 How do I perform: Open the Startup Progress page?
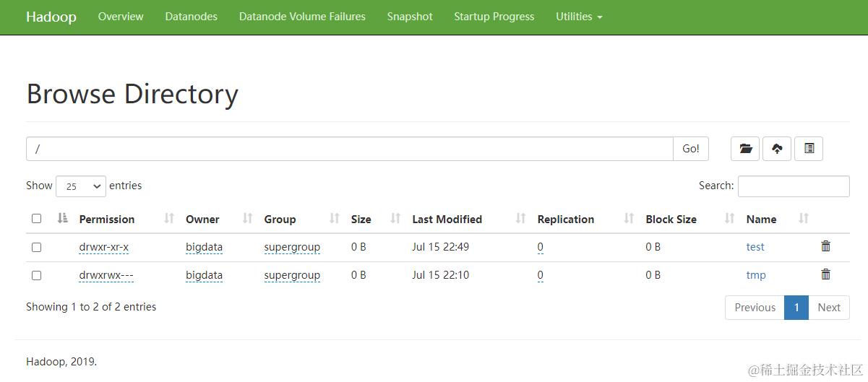point(494,17)
